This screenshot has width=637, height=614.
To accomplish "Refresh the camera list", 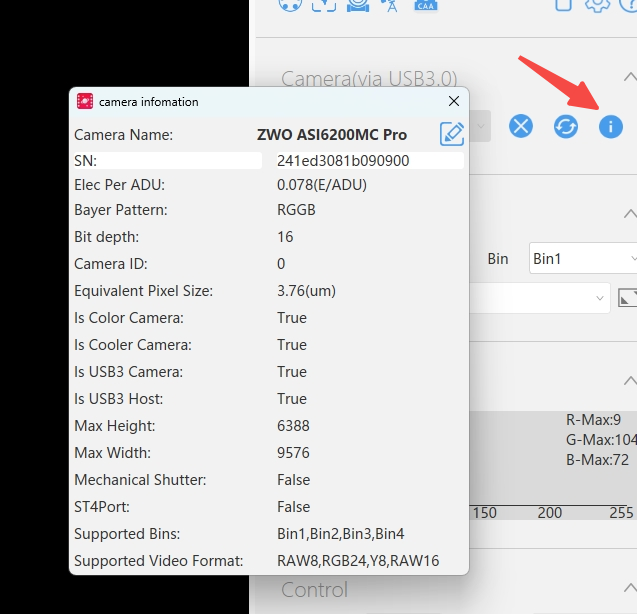I will pos(566,127).
